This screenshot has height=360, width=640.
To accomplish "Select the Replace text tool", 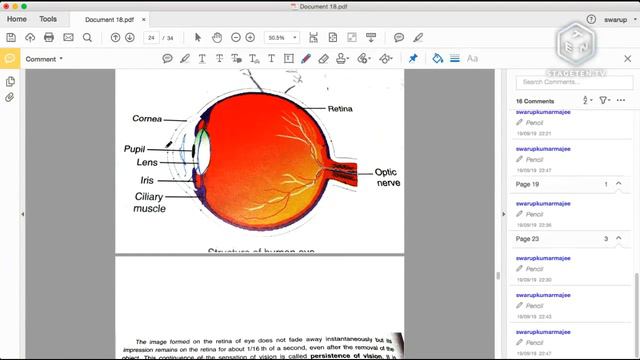I will click(x=236, y=59).
